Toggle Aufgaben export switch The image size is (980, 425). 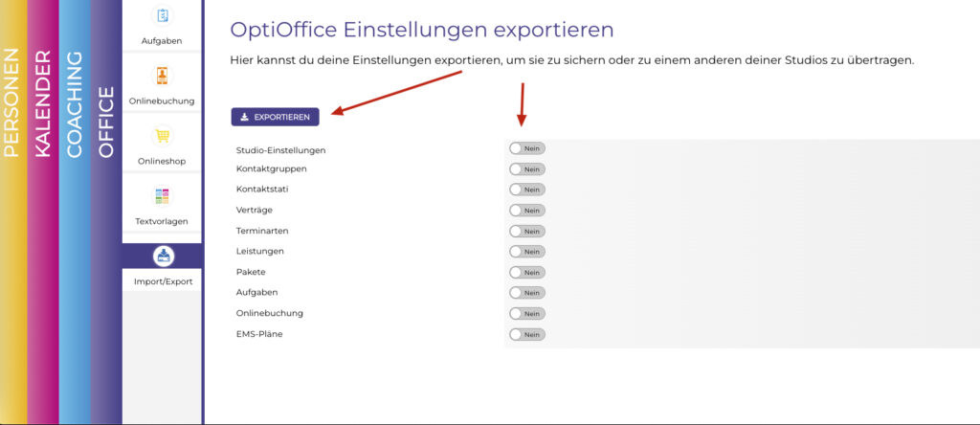pyautogui.click(x=527, y=293)
